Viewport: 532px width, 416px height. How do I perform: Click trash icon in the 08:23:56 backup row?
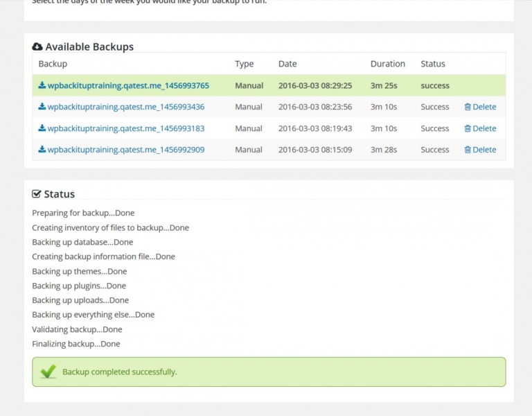[x=468, y=107]
